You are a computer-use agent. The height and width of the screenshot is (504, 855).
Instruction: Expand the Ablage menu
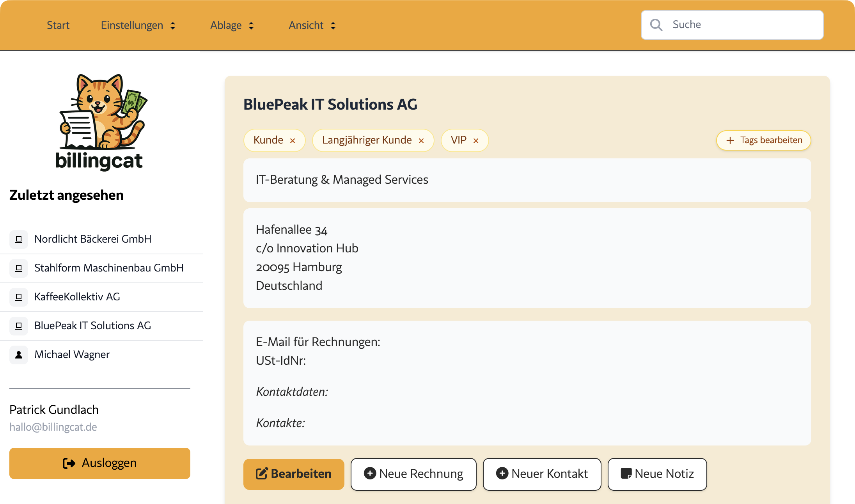point(232,25)
